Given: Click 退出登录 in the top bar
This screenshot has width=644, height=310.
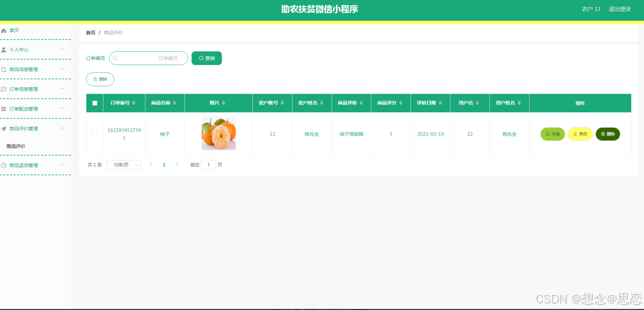Looking at the screenshot, I should (620, 9).
